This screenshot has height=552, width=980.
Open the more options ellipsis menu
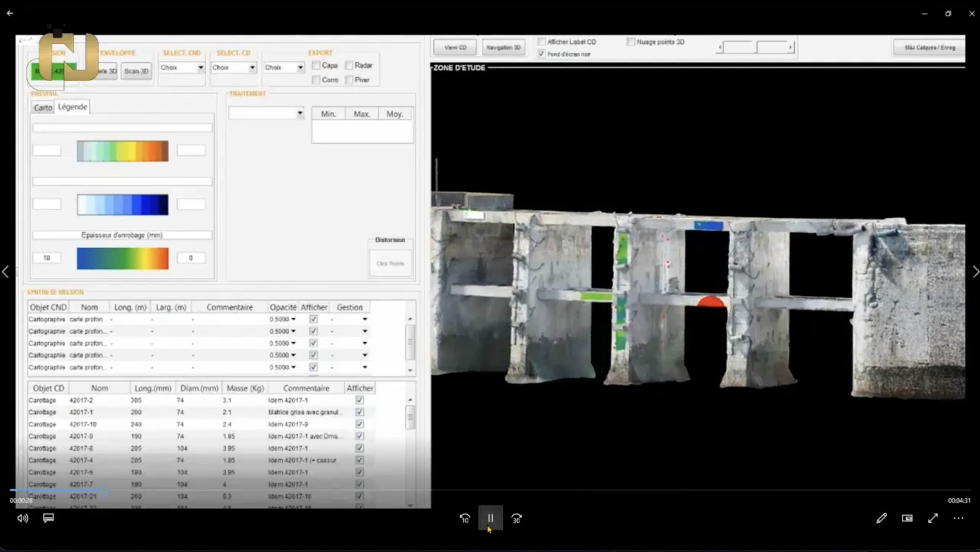coord(958,518)
